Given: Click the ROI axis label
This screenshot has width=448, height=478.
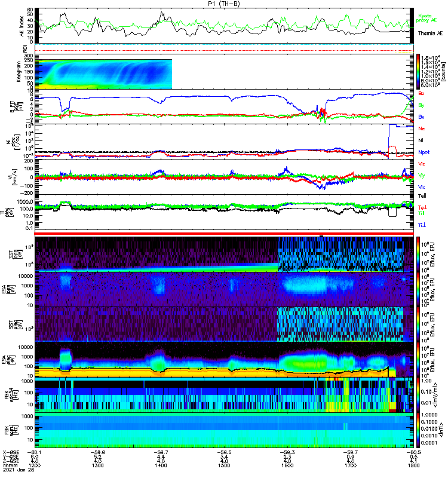Looking at the screenshot, I should (25, 49).
